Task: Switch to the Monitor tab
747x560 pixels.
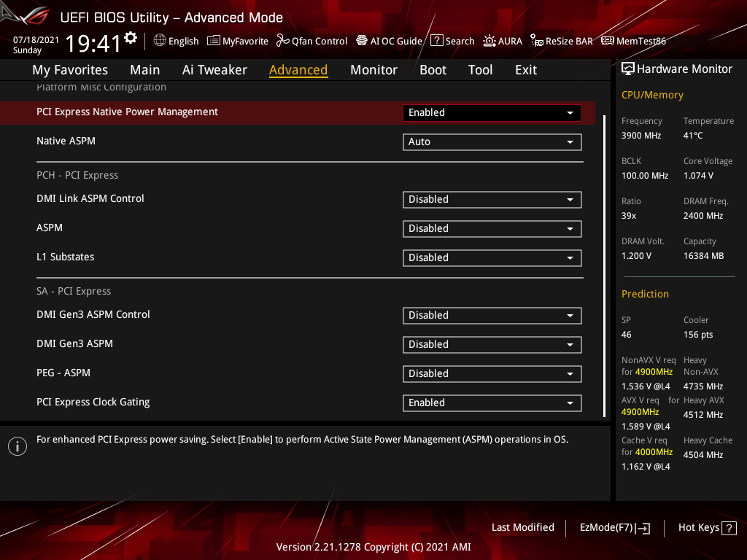Action: tap(373, 69)
